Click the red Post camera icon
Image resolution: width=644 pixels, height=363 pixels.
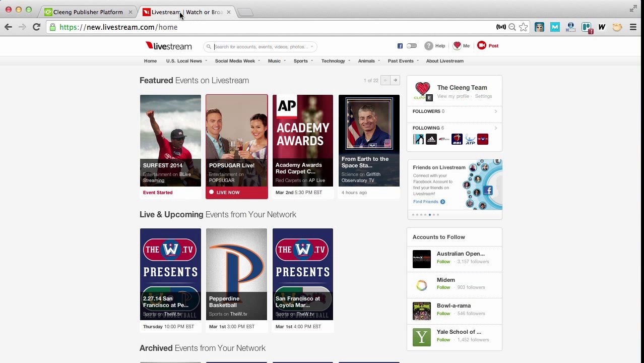coord(482,45)
